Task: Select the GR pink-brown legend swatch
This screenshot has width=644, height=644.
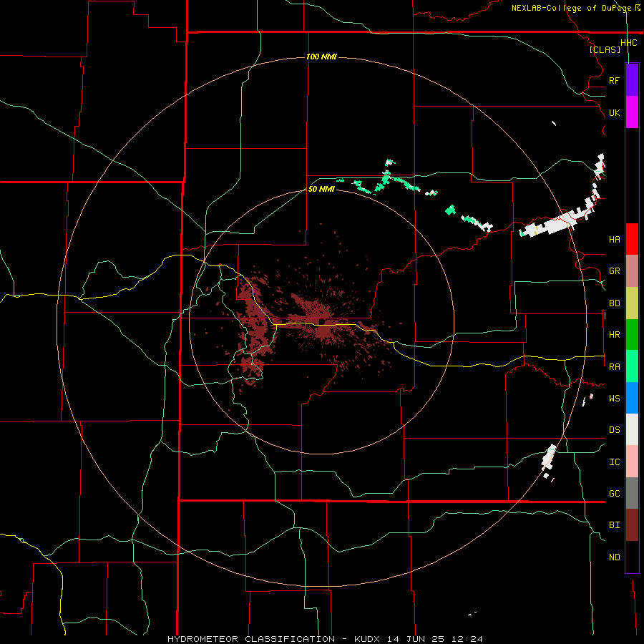Action: pos(632,271)
